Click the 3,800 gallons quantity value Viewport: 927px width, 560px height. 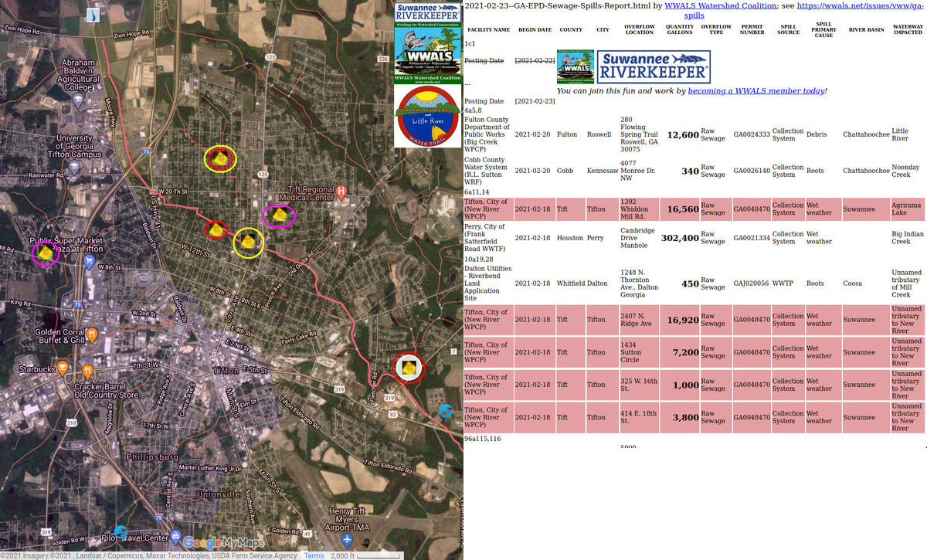pos(686,417)
